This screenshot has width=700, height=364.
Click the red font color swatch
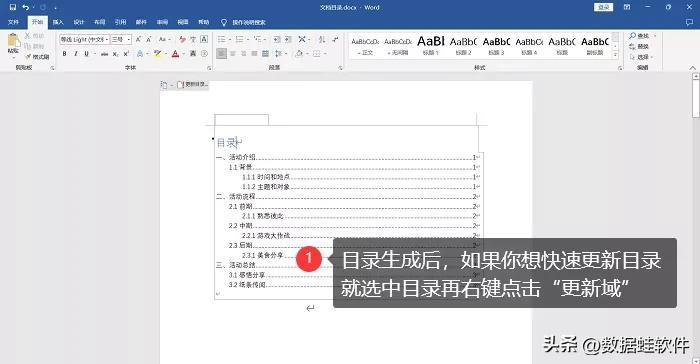pyautogui.click(x=175, y=54)
